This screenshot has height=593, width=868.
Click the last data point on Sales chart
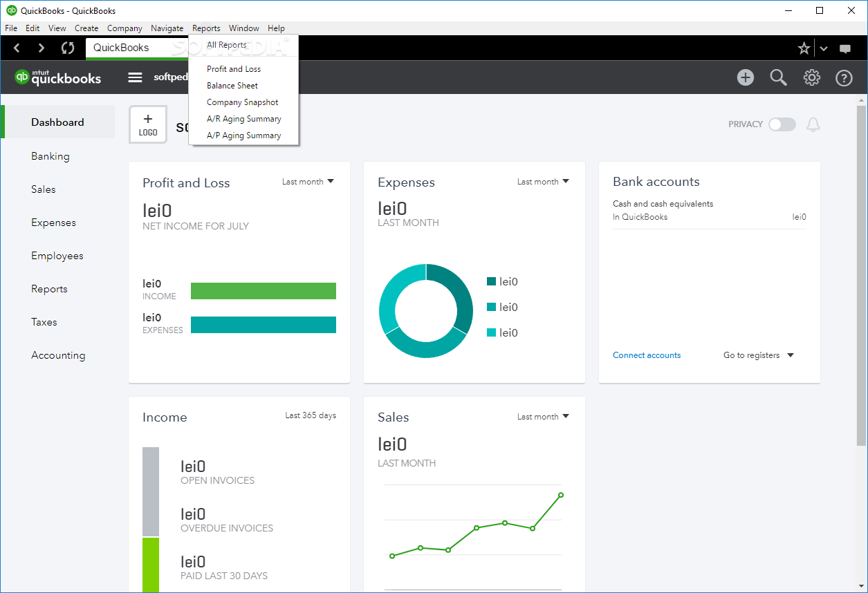561,495
